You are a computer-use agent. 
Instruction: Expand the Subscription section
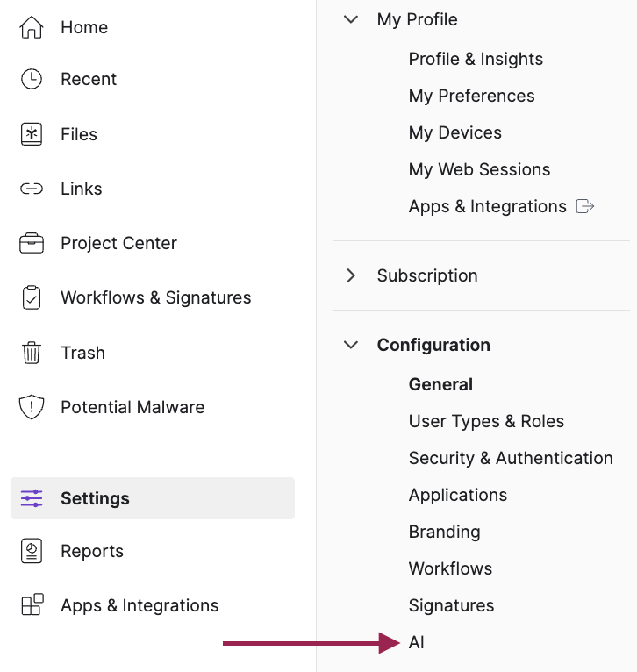(351, 275)
